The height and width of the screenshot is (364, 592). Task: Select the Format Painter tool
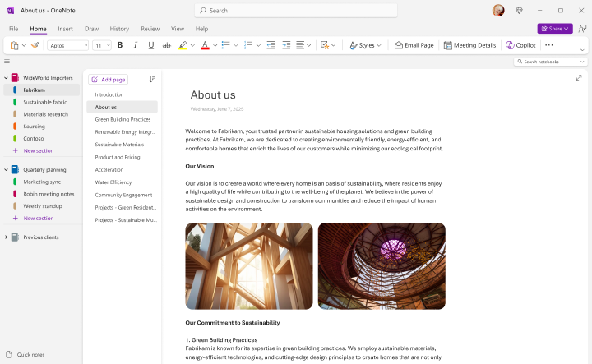(35, 45)
